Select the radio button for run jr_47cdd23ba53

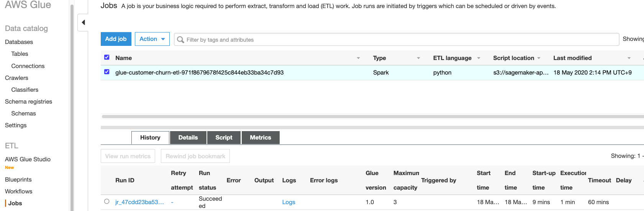point(107,201)
